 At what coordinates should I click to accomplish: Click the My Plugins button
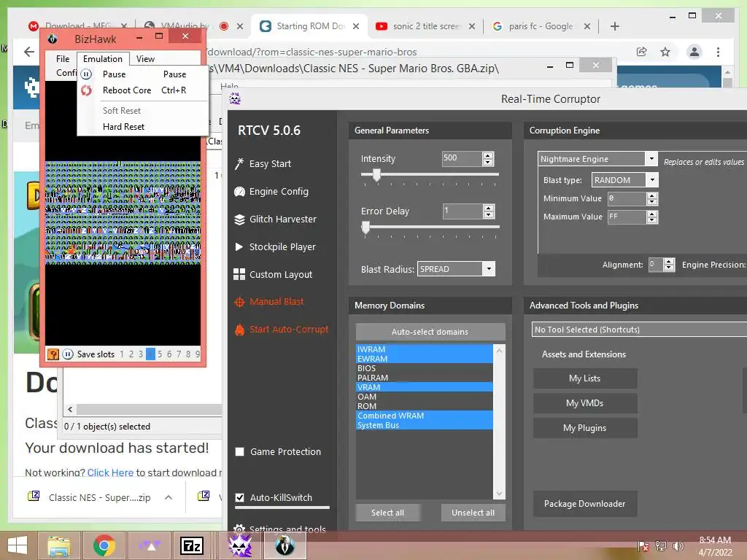[585, 428]
